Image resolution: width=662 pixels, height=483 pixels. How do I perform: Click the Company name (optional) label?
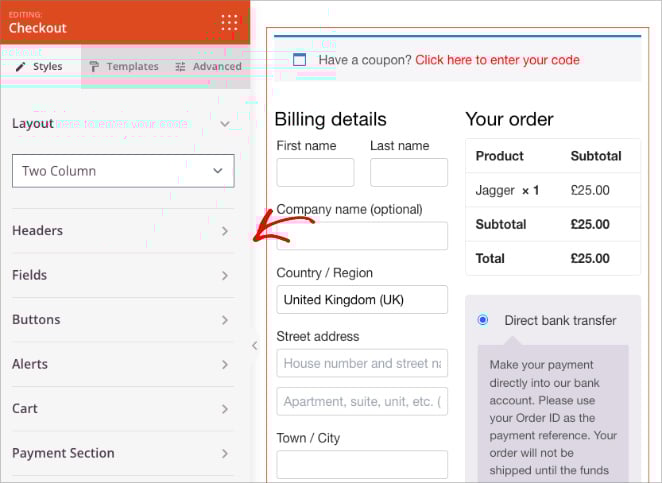tap(349, 209)
